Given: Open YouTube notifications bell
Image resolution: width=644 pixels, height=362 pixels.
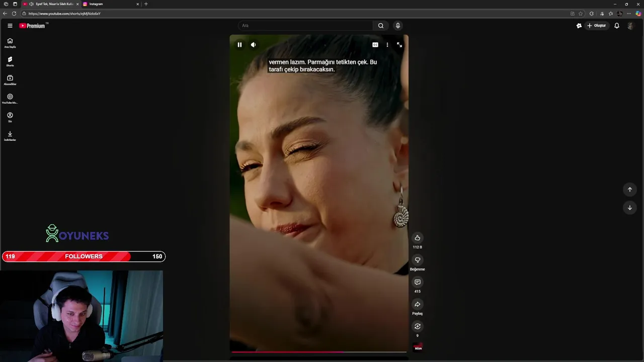Looking at the screenshot, I should 617,26.
